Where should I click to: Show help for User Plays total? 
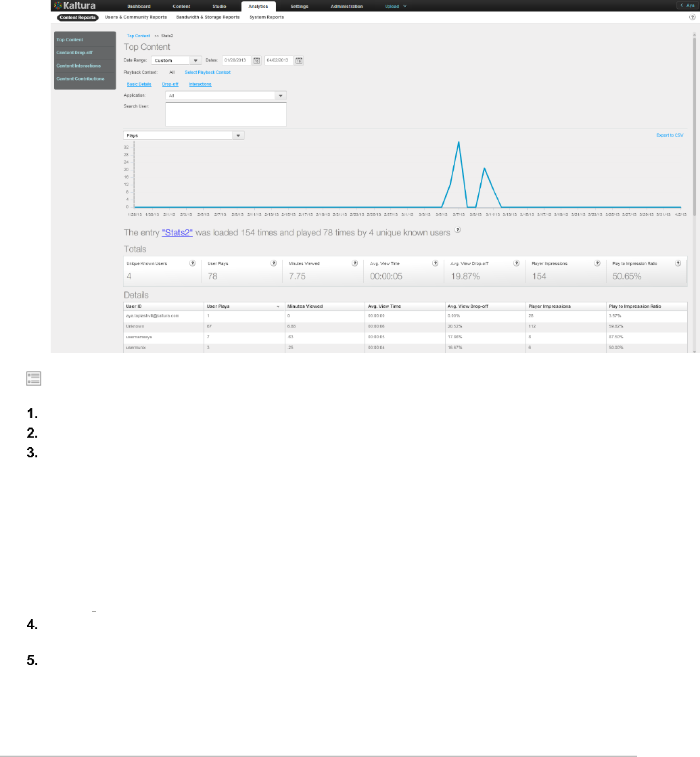pos(274,263)
